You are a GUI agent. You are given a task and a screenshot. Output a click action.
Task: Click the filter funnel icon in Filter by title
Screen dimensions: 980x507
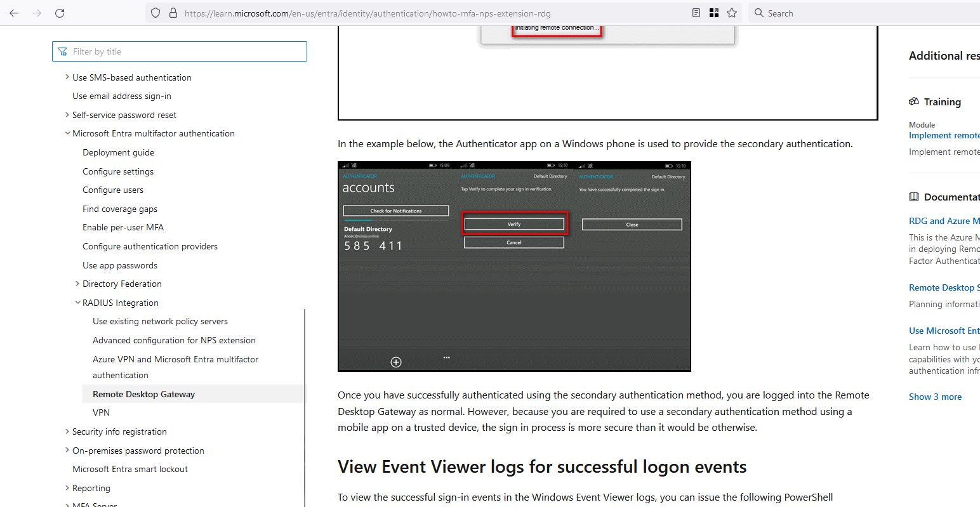pos(62,51)
